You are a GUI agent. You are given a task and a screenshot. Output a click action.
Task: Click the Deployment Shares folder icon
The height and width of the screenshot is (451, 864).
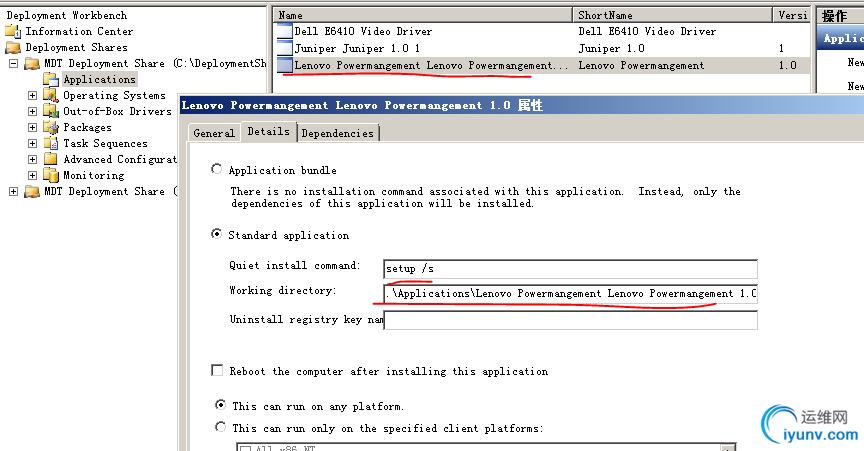(x=13, y=47)
